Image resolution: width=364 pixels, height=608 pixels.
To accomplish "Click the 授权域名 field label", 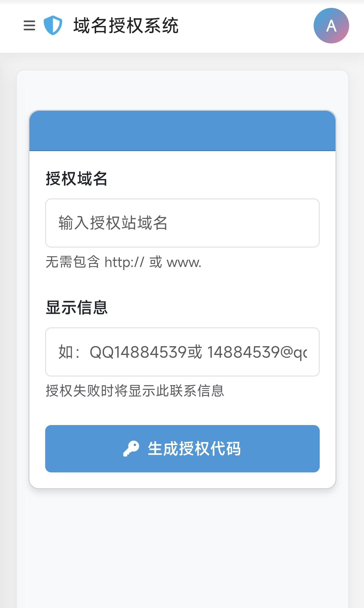I will coord(77,178).
